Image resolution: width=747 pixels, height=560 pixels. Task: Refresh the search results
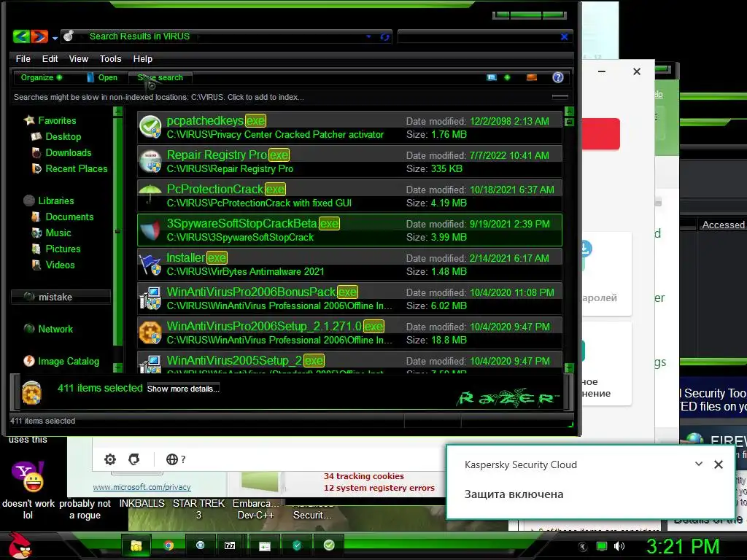point(384,36)
